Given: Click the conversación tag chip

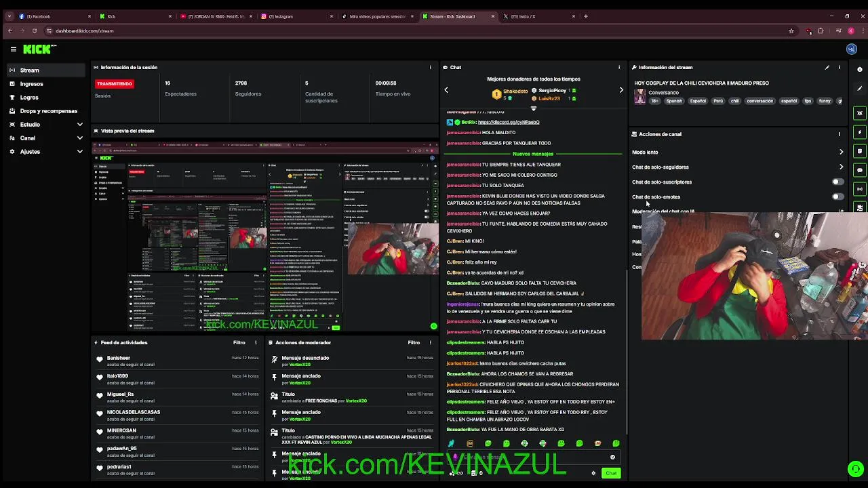Looking at the screenshot, I should tap(759, 101).
